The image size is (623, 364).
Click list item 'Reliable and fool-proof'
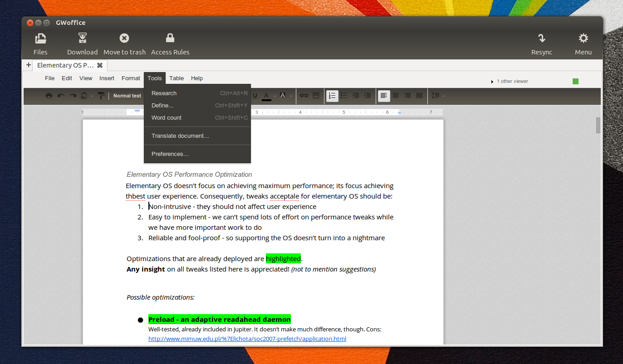266,238
